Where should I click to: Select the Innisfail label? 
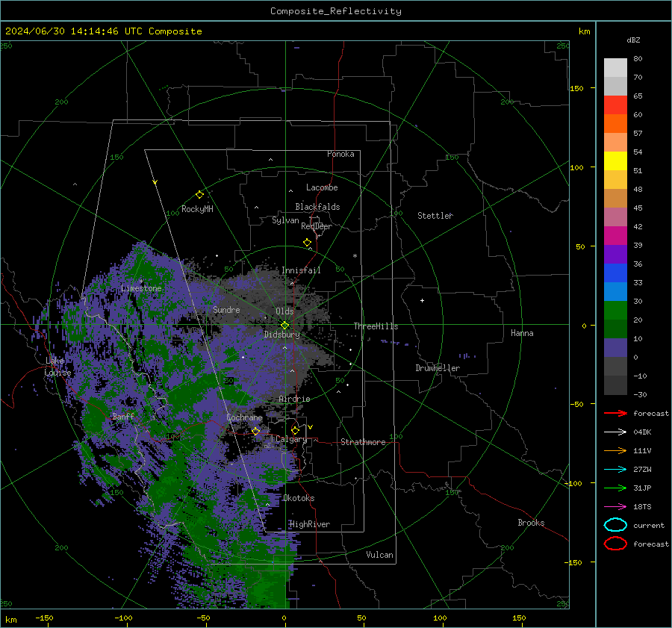click(x=301, y=270)
